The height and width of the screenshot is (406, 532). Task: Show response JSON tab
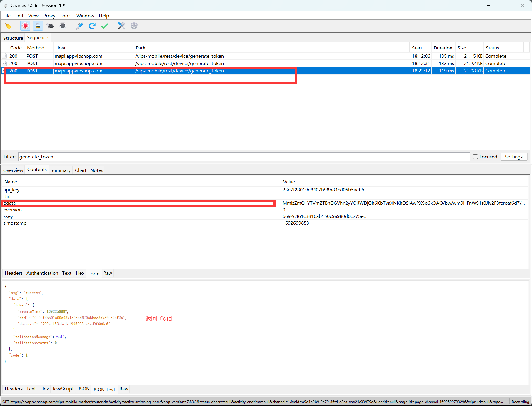tap(84, 389)
